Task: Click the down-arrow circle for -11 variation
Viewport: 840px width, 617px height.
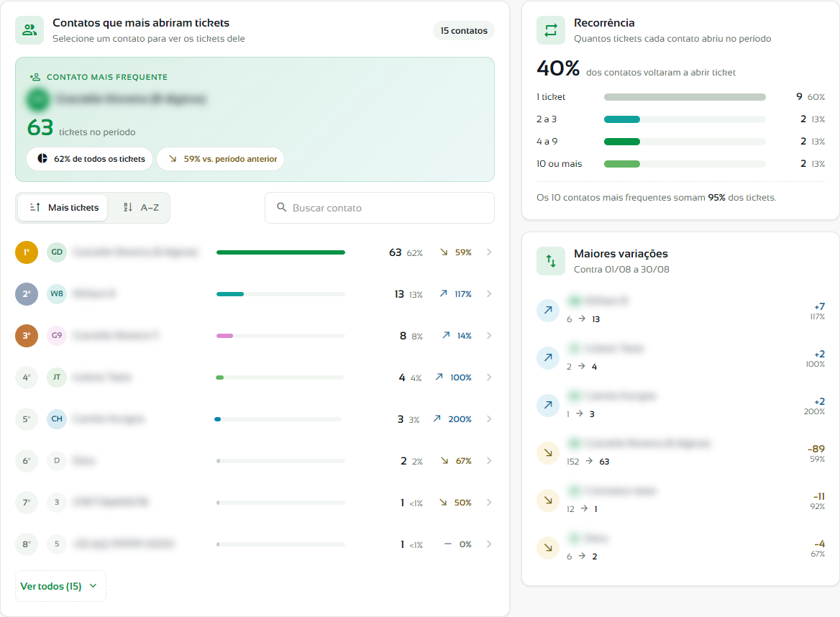Action: 548,501
